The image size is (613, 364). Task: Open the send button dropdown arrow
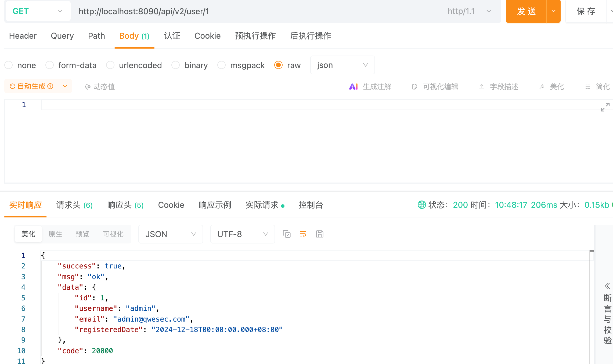pos(554,11)
